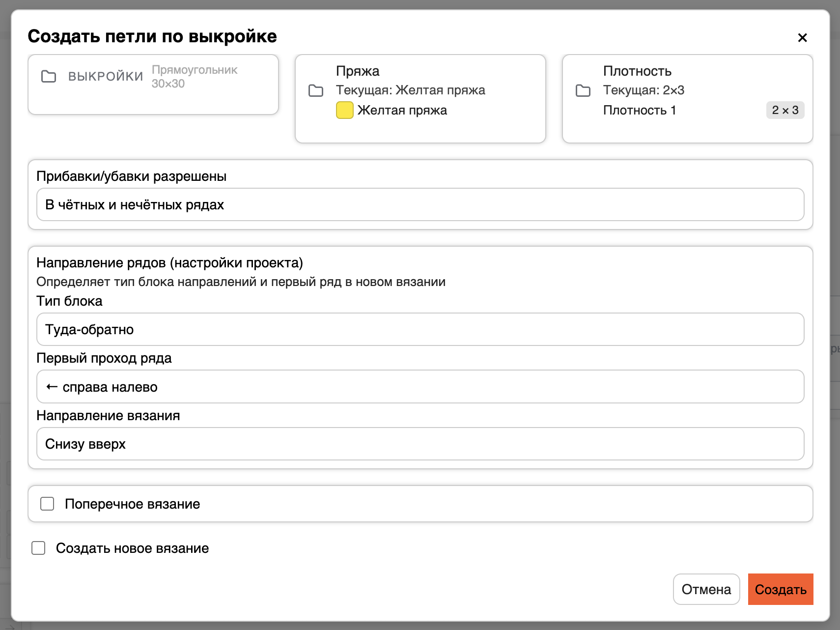Viewport: 840px width, 630px height.
Task: Click the 2 × 3 density badge
Action: coord(784,110)
